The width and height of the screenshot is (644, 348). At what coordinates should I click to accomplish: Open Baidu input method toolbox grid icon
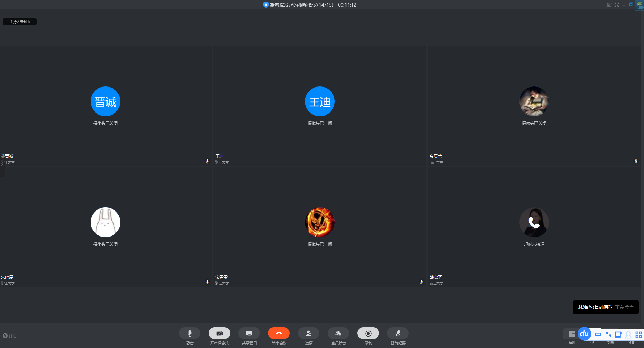(x=638, y=335)
